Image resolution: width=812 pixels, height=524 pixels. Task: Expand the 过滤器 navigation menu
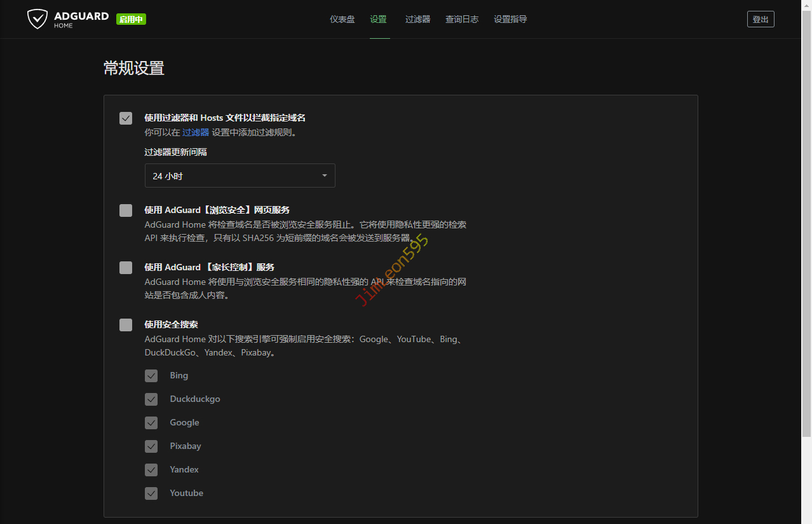pos(417,19)
